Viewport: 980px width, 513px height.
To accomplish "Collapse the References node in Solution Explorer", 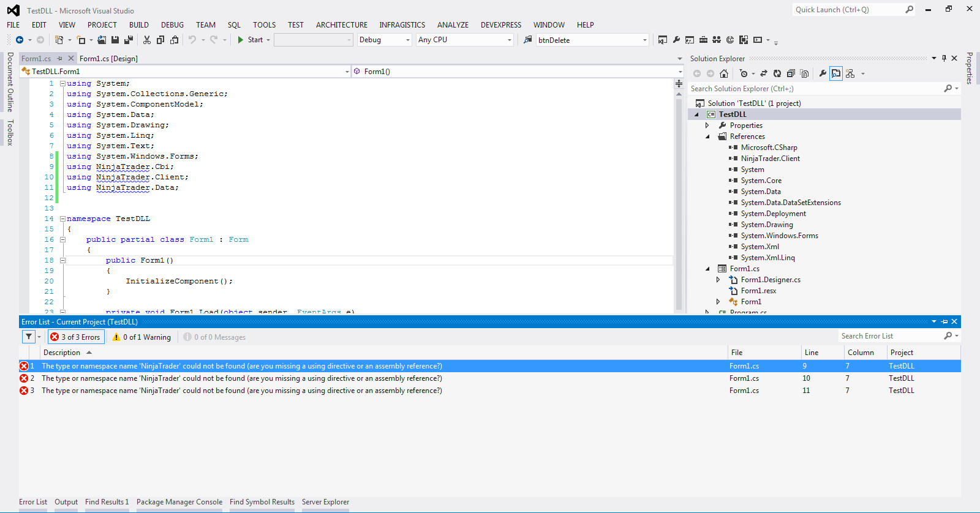I will 707,137.
